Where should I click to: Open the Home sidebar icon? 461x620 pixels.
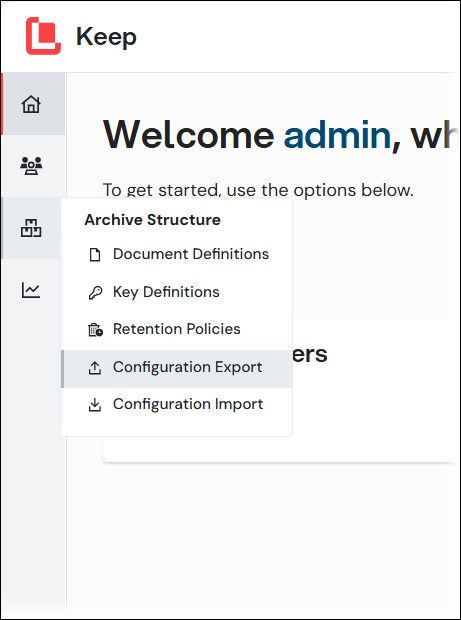coord(31,104)
